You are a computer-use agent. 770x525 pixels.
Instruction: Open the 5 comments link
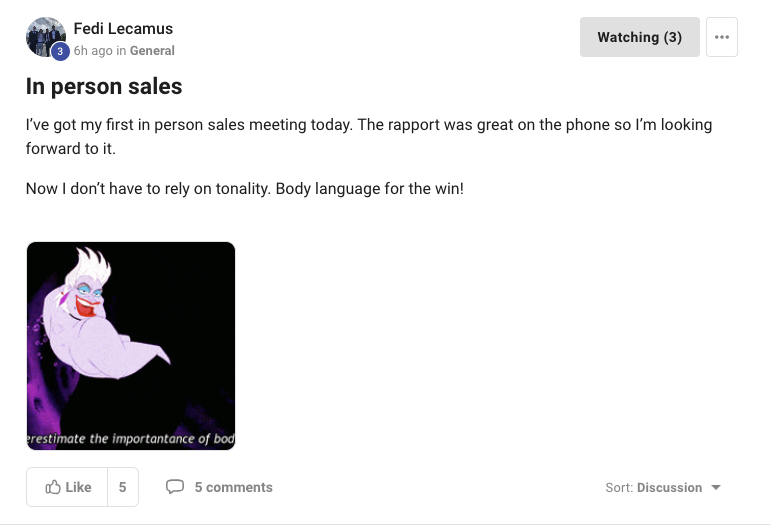(233, 487)
